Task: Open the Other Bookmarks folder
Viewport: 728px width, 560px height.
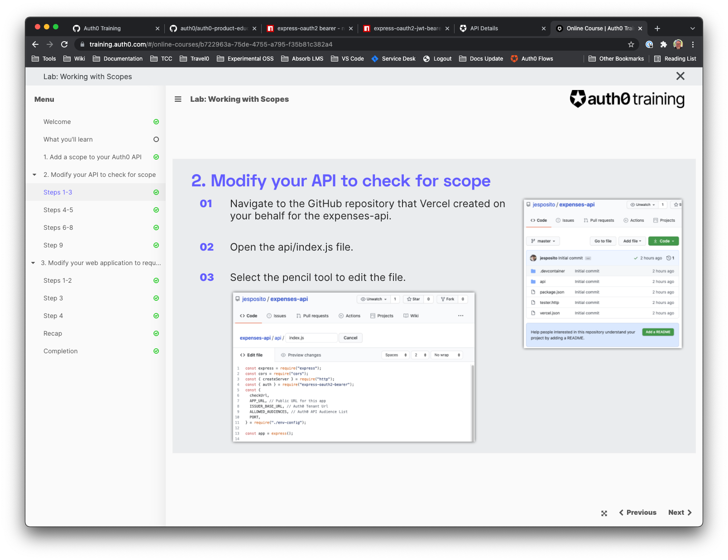Action: [x=616, y=59]
